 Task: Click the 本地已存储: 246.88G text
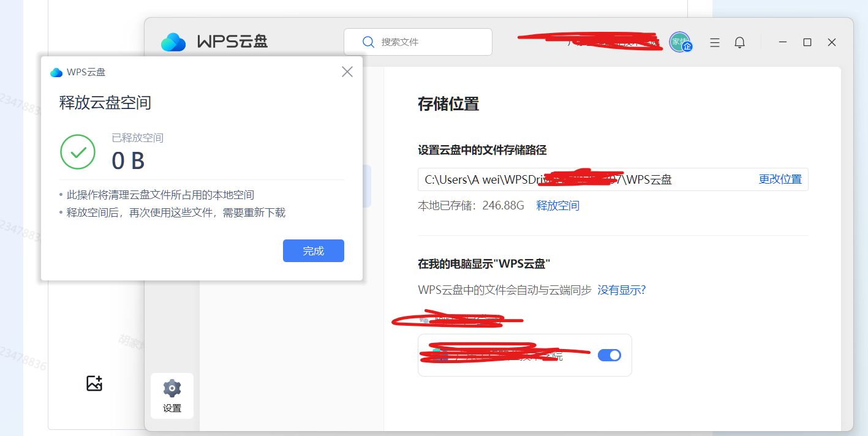[471, 206]
